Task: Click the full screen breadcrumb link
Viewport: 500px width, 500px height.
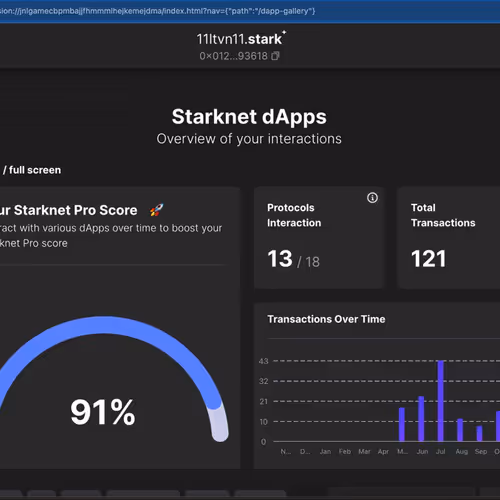Action: click(35, 170)
